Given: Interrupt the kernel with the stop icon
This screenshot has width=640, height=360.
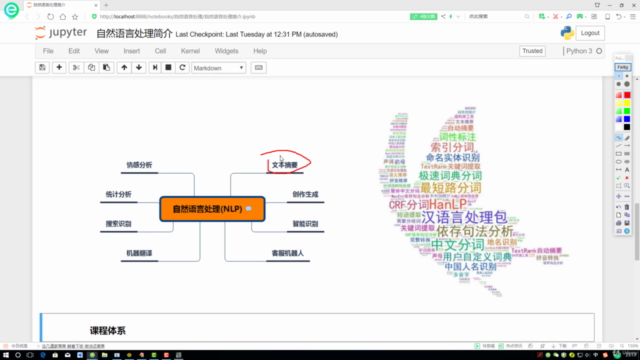Looking at the screenshot, I should coord(168,68).
